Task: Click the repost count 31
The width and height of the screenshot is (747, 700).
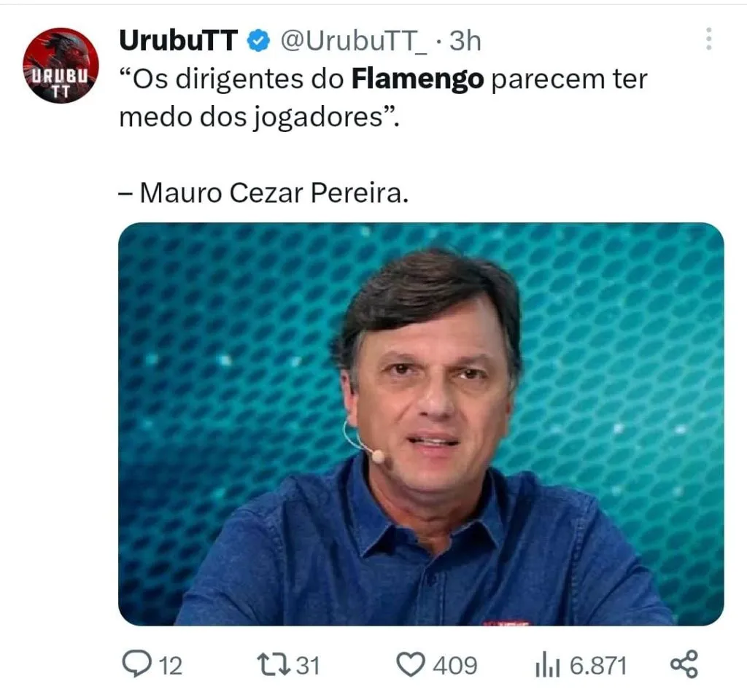Action: coord(308,666)
